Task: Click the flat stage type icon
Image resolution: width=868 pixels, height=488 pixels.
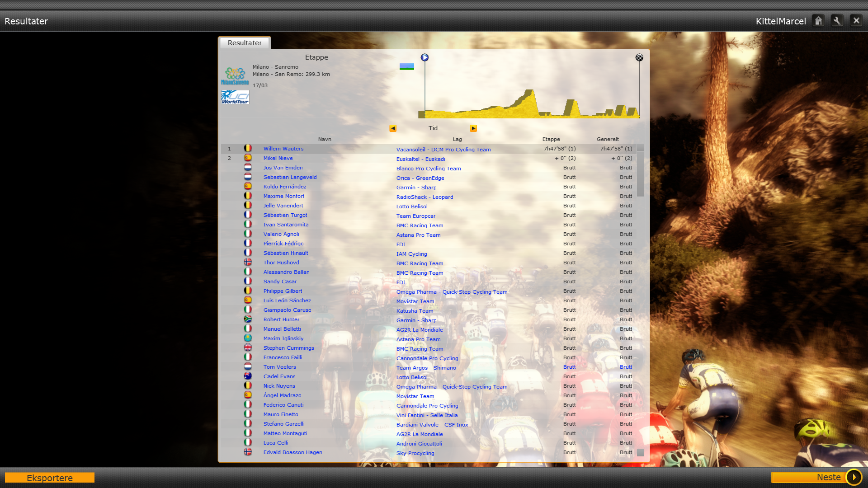Action: pyautogui.click(x=406, y=66)
